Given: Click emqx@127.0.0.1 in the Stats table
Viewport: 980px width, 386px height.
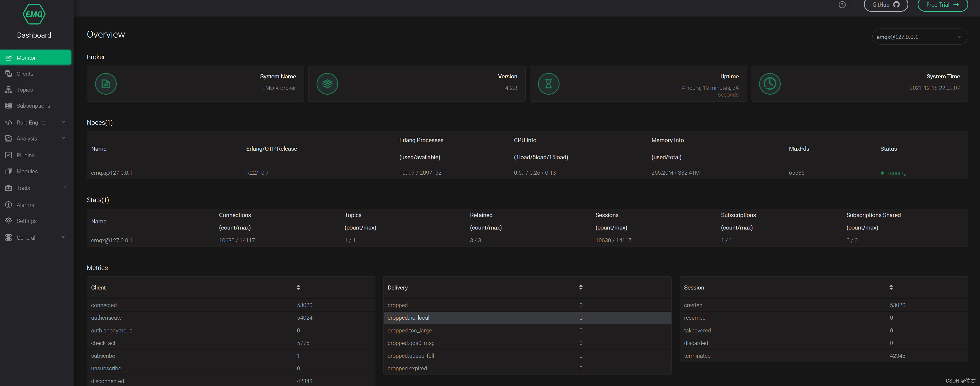Looking at the screenshot, I should click(112, 240).
